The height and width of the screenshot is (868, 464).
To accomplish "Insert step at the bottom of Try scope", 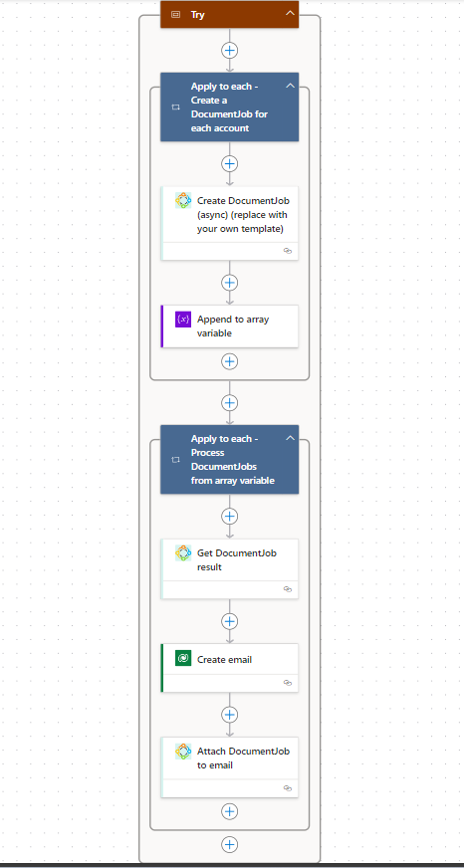I will click(x=229, y=845).
